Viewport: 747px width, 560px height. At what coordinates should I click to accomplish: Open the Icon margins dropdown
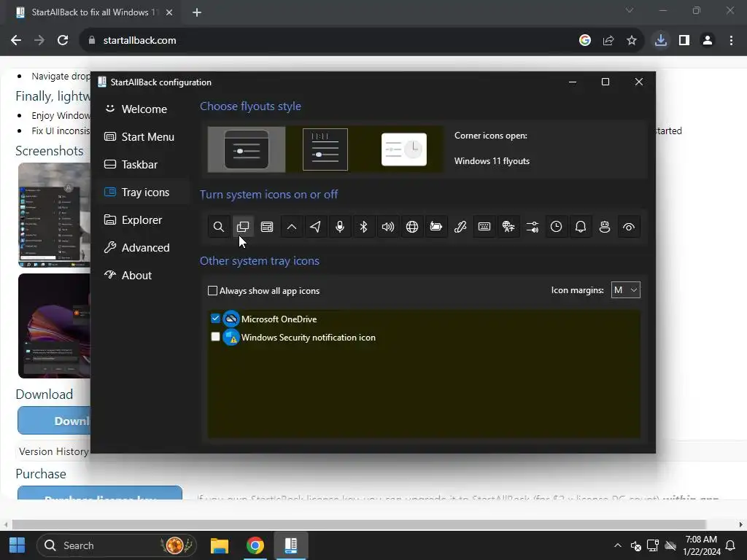tap(625, 290)
